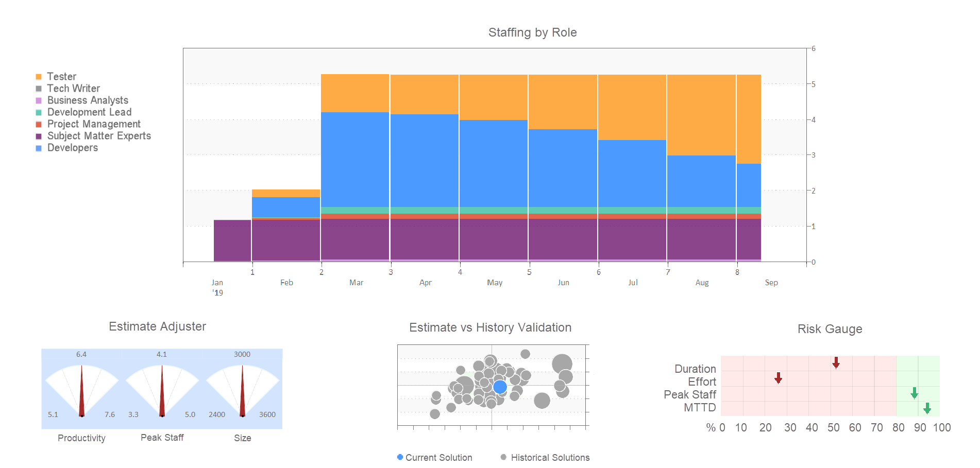Click the 3600 Size maximum value
Screen dimensions: 980x468
tap(267, 414)
